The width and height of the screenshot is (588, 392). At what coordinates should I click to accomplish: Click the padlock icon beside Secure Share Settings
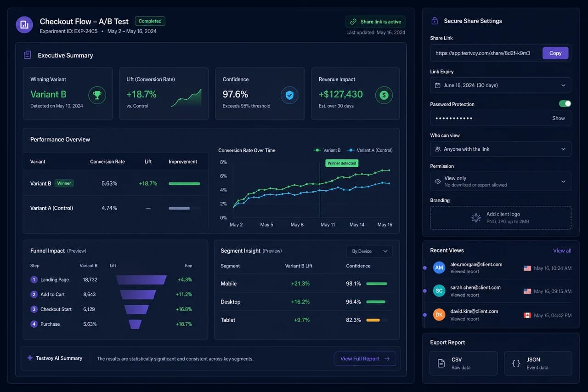pyautogui.click(x=434, y=21)
